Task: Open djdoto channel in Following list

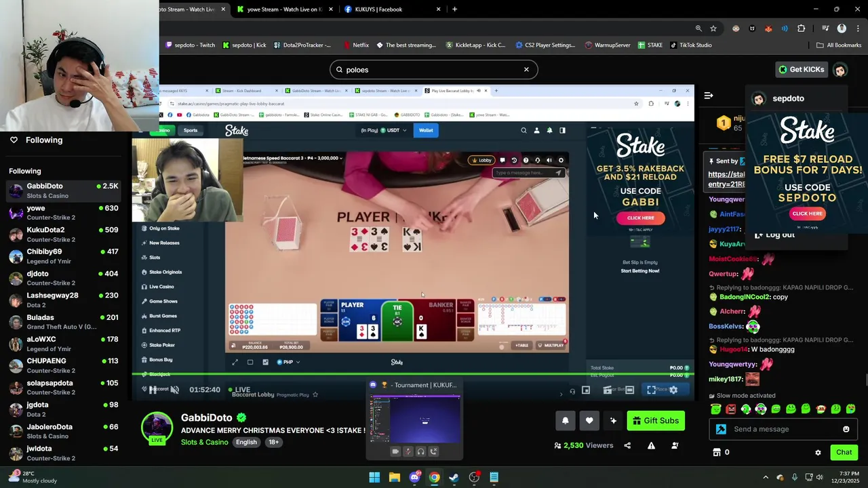Action: pyautogui.click(x=64, y=279)
